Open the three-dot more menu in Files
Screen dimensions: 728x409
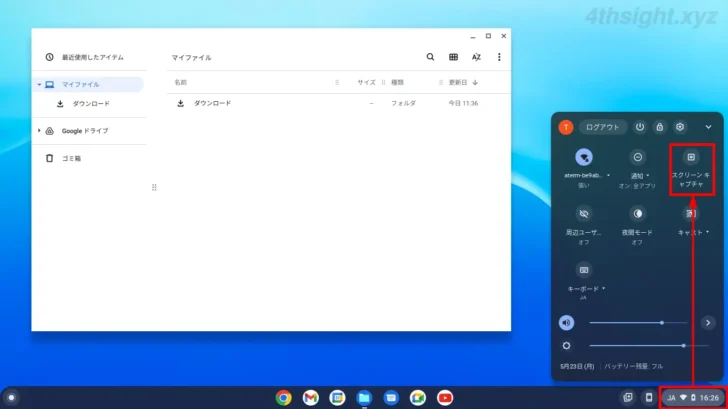[x=499, y=57]
